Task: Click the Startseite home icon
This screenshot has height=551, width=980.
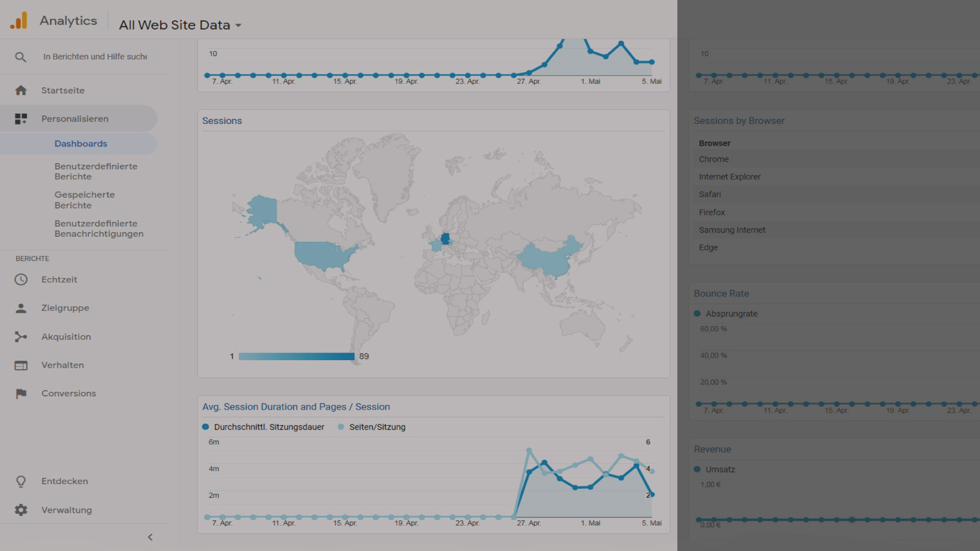Action: pos(21,90)
